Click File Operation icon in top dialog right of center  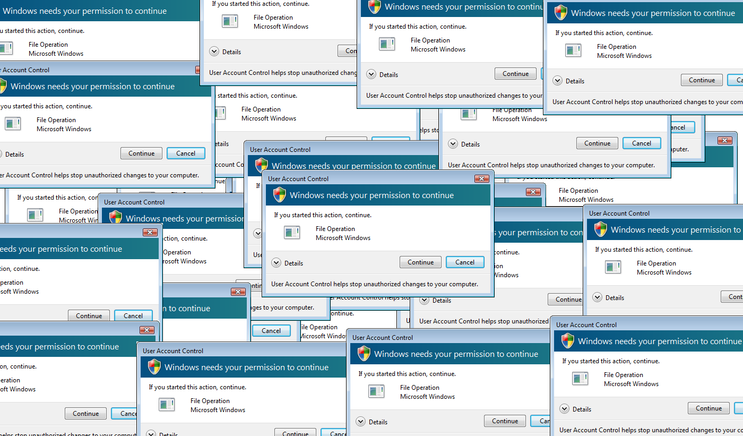pos(387,44)
